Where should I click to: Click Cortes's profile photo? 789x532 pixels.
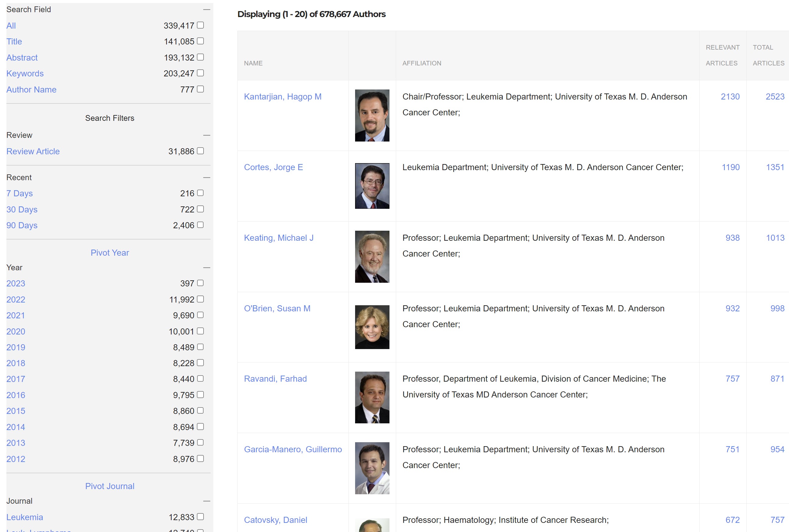point(372,186)
